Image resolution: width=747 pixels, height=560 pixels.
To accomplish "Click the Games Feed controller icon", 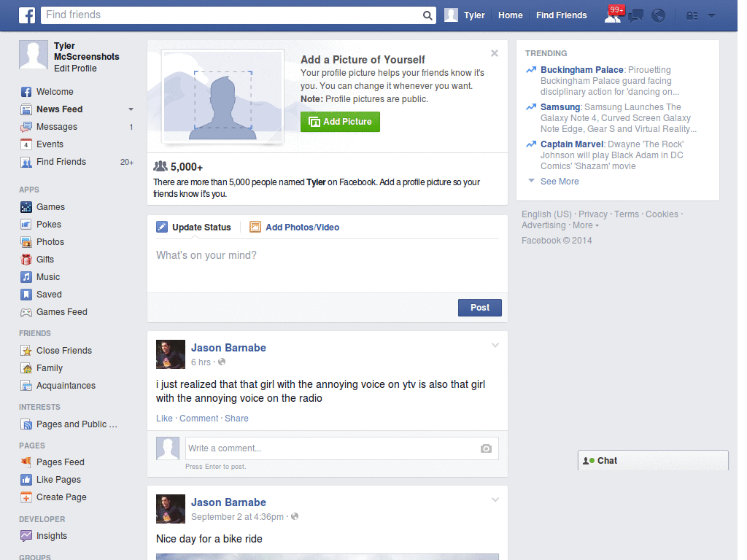I will coord(26,312).
